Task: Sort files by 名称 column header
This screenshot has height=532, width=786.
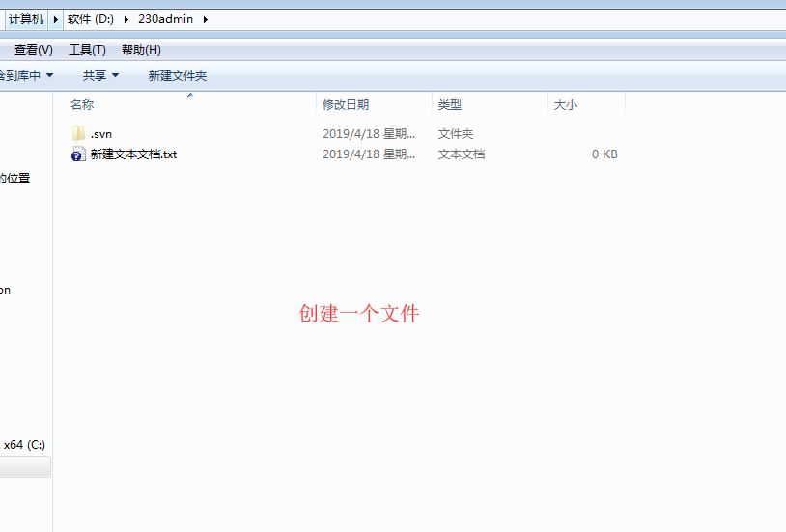Action: 83,104
